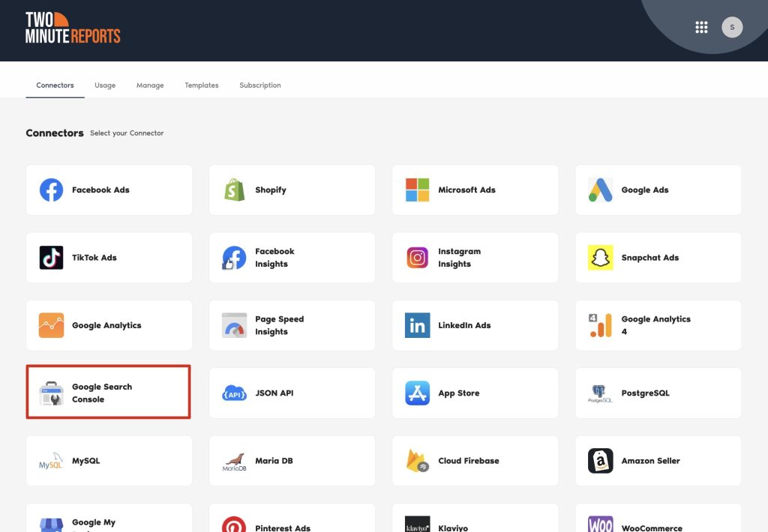
Task: Click the "Google My" connector label
Action: pos(94,523)
